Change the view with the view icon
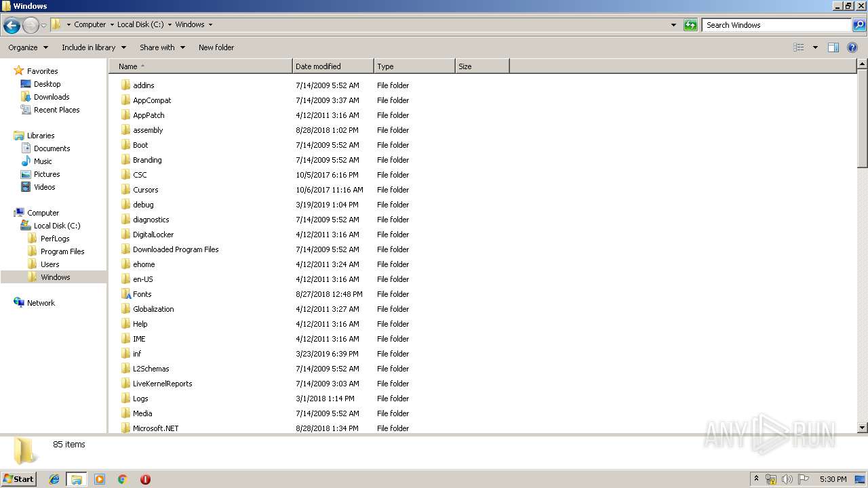The width and height of the screenshot is (868, 488). (799, 47)
